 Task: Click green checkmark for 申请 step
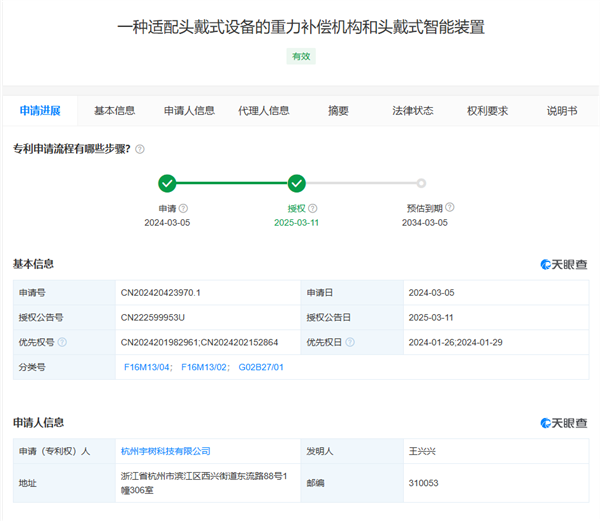[x=167, y=184]
